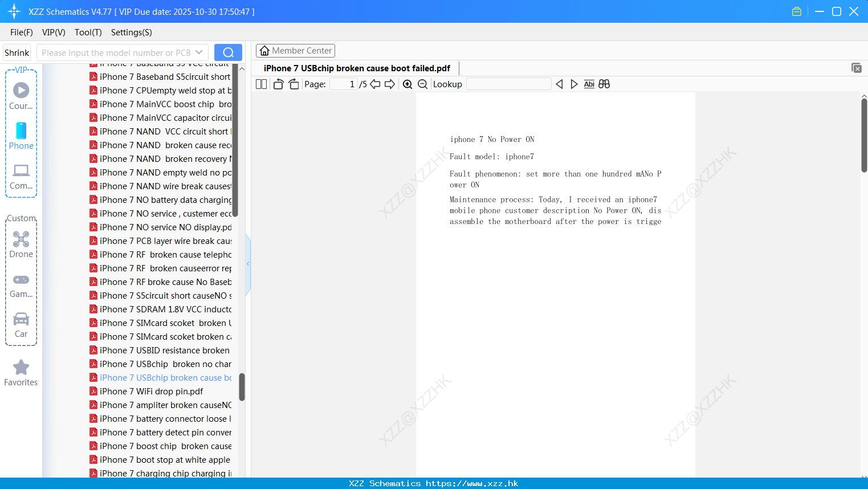This screenshot has height=489, width=868.
Task: Open iPhone 7 MainVCC capacitor circuit file
Action: 160,118
